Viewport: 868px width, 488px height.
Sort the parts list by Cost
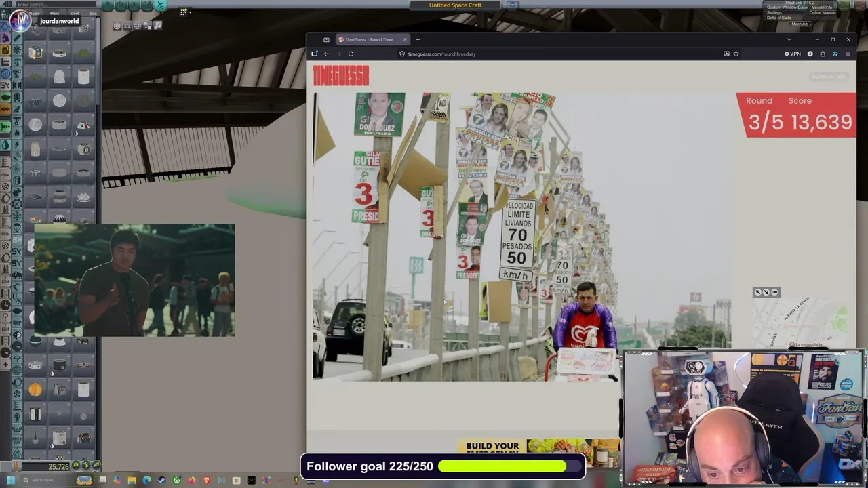tap(75, 13)
